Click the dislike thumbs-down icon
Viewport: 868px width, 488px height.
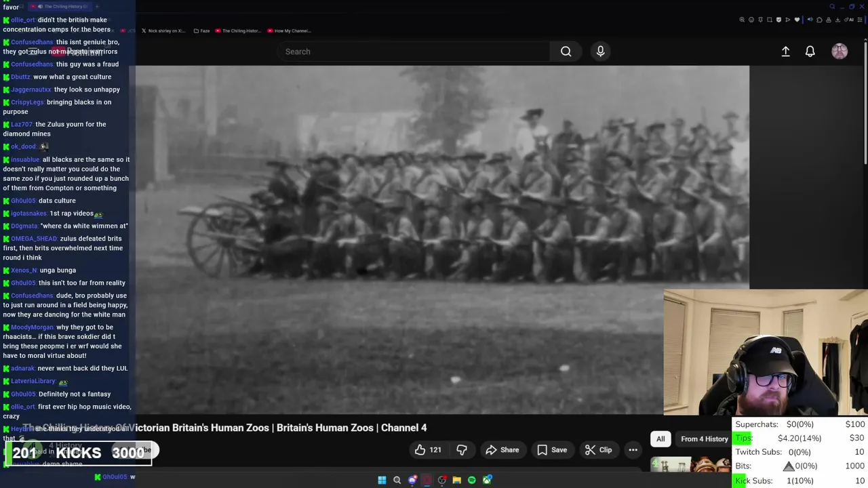(462, 450)
